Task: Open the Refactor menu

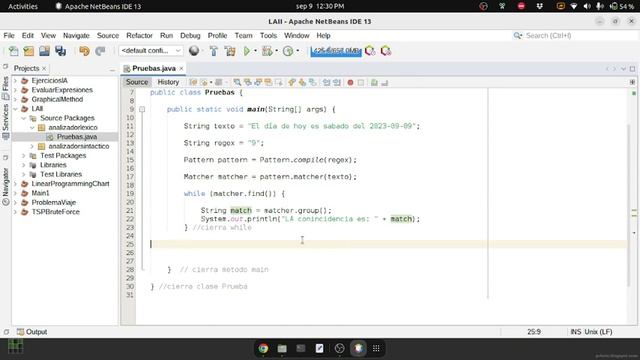Action: (139, 36)
